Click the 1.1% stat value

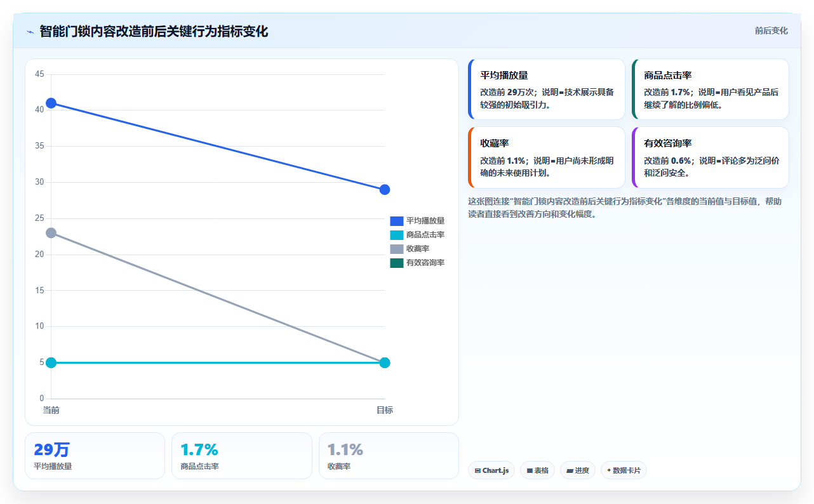coord(345,449)
